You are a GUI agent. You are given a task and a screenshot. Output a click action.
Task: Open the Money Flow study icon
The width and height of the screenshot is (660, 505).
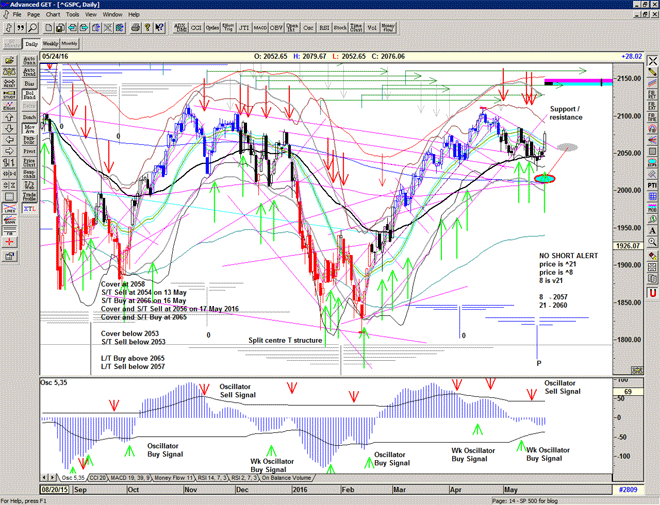click(x=388, y=29)
